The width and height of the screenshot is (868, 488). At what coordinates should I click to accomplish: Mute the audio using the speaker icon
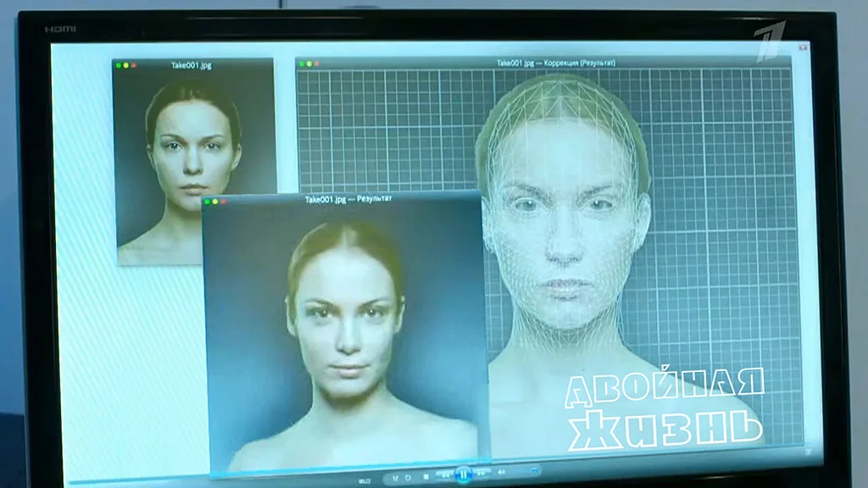point(501,473)
